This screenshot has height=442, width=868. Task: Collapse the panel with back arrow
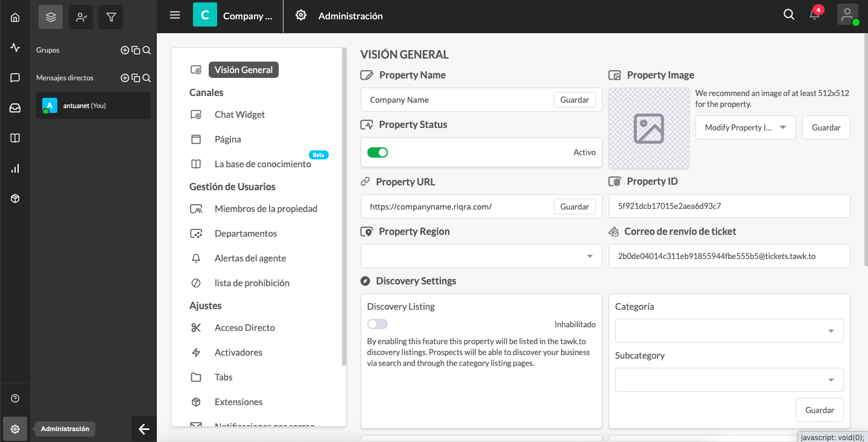(144, 429)
